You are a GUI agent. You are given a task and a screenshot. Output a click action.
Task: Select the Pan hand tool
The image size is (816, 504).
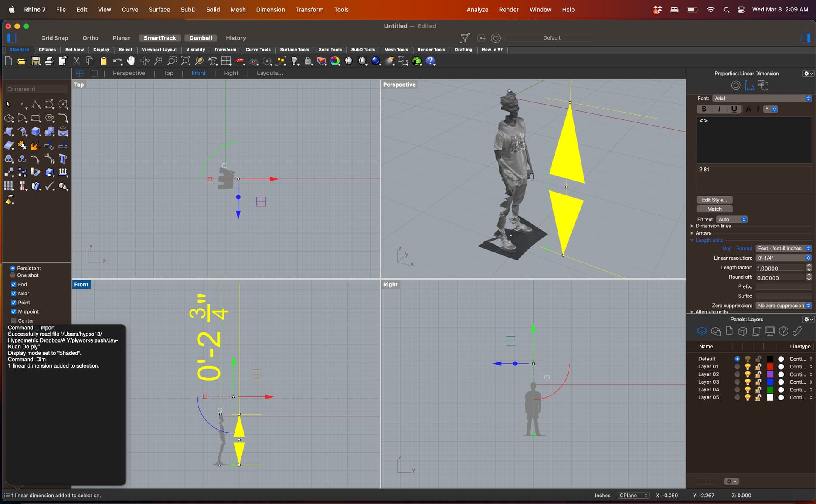coord(131,61)
